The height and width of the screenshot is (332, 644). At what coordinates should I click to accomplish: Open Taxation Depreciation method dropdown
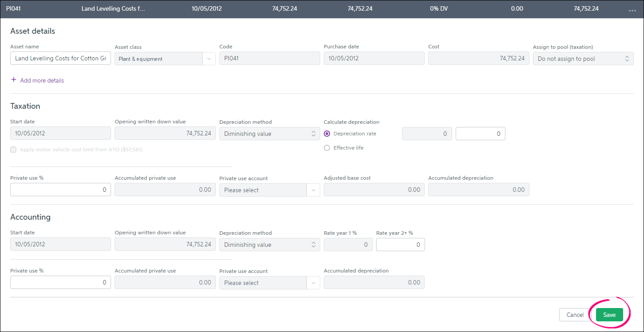point(269,134)
